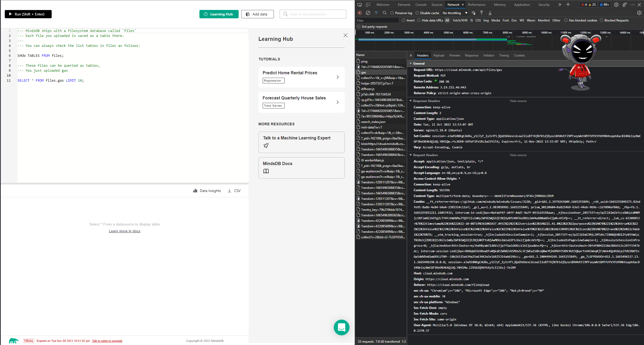Image resolution: width=644 pixels, height=345 pixels.
Task: Clear the network requests list
Action: click(x=368, y=13)
